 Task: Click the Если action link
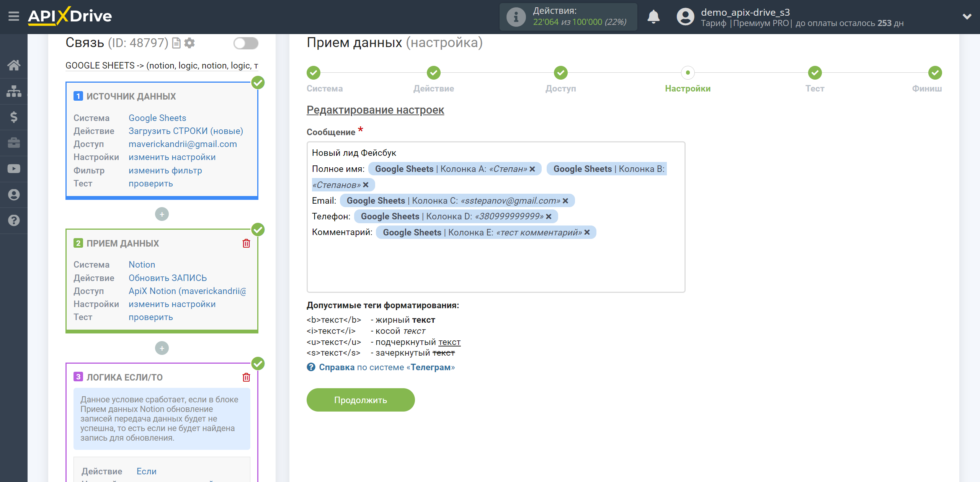click(146, 471)
